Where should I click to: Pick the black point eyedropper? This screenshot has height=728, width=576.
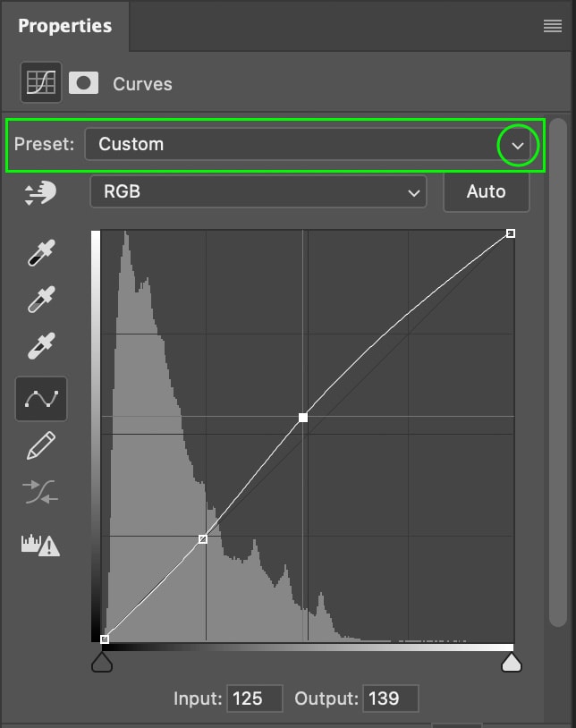41,253
